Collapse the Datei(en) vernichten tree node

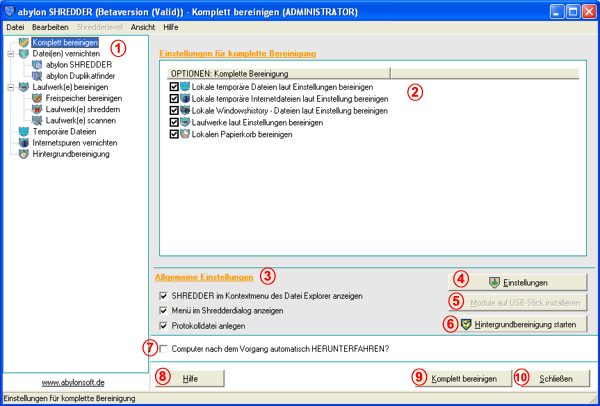click(x=10, y=54)
